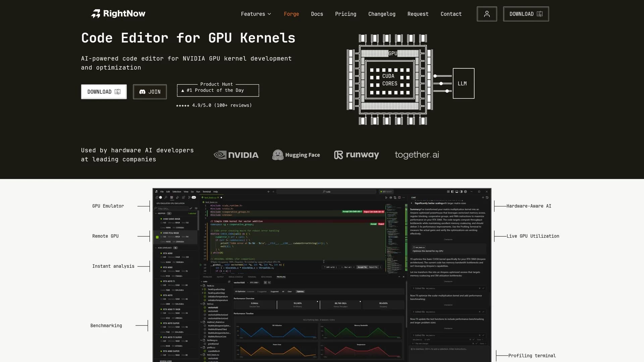Click split editor icon in editor toolbar
Screen dimensions: 644x362
point(399,197)
